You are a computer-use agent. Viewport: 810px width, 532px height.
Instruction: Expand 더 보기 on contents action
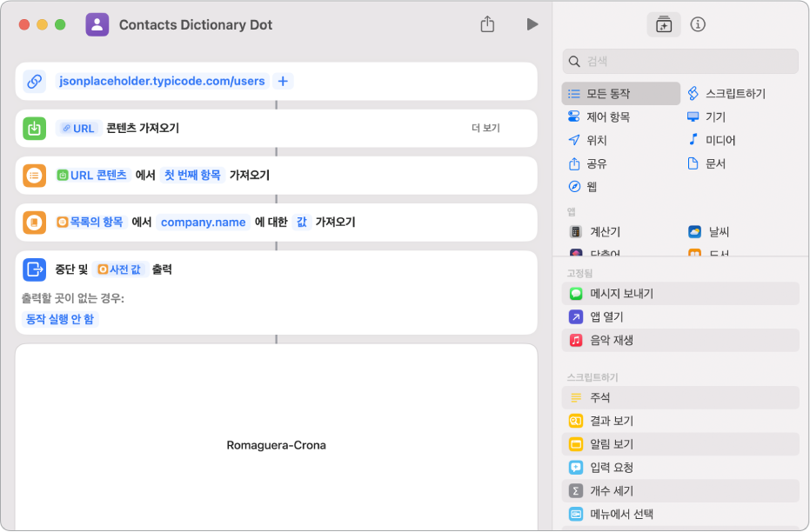point(485,128)
